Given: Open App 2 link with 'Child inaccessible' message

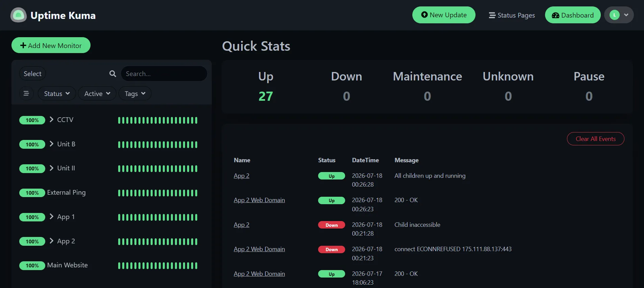Looking at the screenshot, I should coord(241,225).
